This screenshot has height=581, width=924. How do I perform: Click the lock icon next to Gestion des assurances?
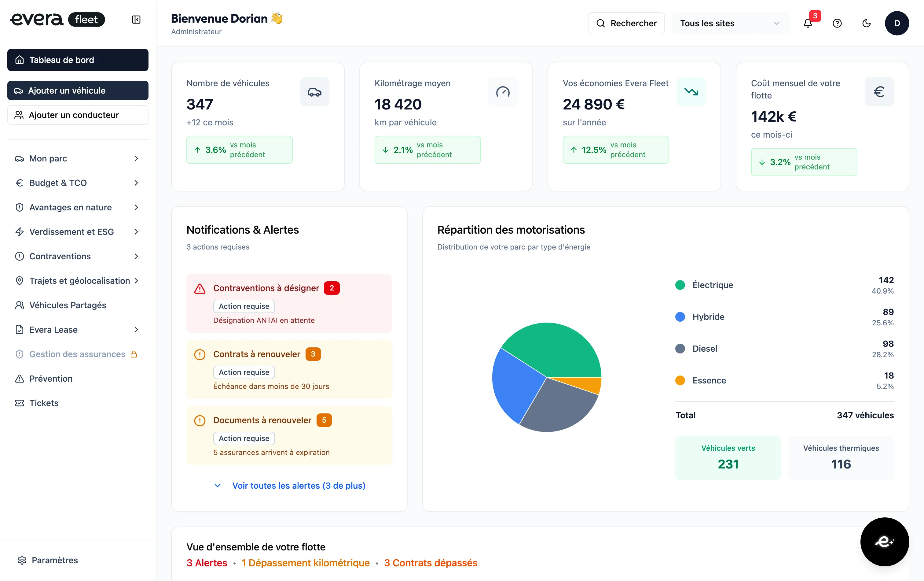coord(134,354)
